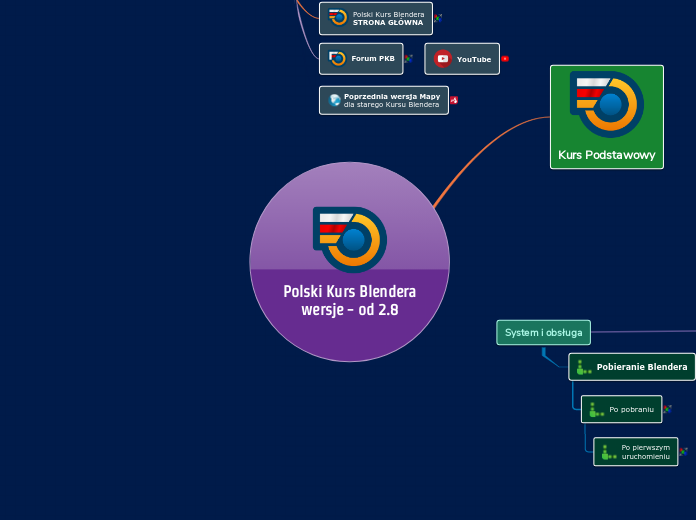Click the small red marker beside YouTube node
This screenshot has height=520, width=696.
click(505, 59)
